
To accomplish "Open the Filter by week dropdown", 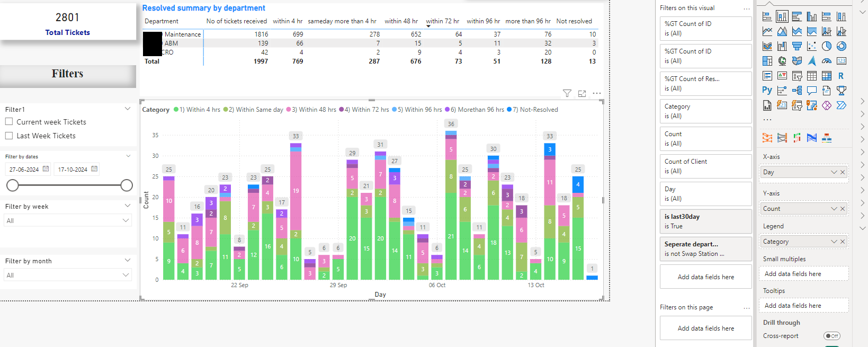I will click(68, 220).
